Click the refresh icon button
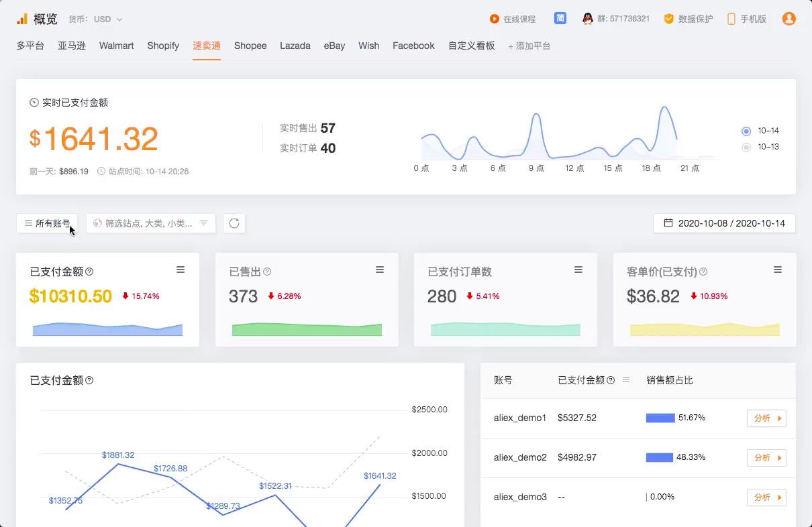Image resolution: width=812 pixels, height=527 pixels. (234, 223)
